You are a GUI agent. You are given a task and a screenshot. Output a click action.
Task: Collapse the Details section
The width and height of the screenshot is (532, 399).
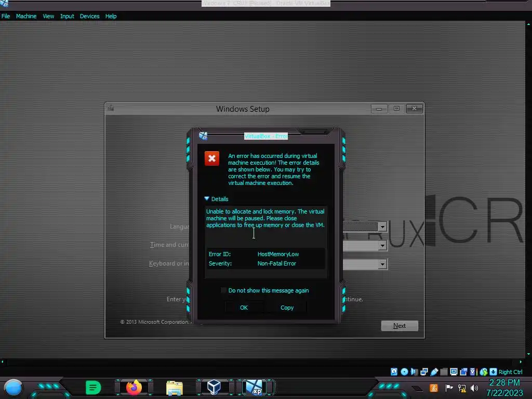207,198
